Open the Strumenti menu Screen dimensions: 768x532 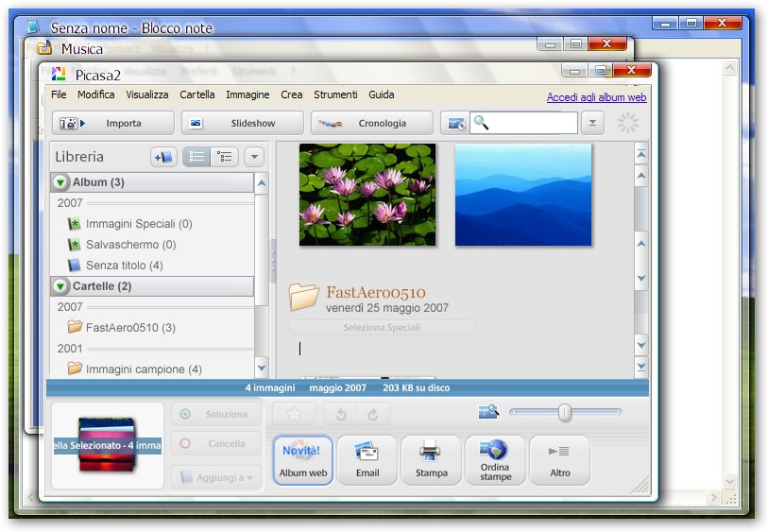pos(335,94)
